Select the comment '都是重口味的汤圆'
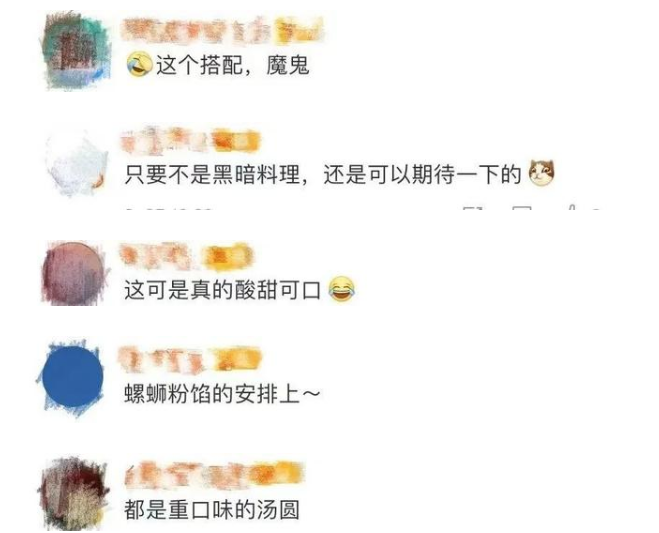 (x=212, y=509)
